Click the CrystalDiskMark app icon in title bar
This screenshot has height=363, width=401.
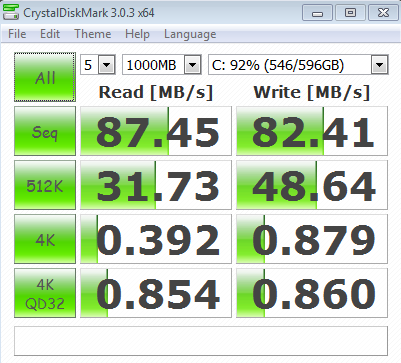point(10,12)
